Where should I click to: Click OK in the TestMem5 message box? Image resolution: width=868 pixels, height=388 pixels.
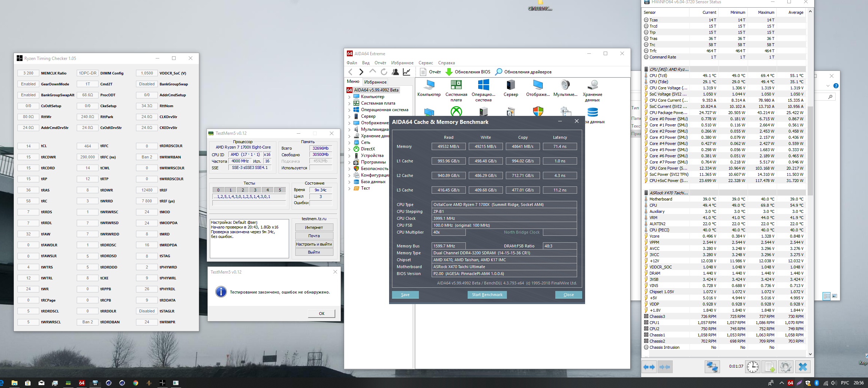point(322,314)
